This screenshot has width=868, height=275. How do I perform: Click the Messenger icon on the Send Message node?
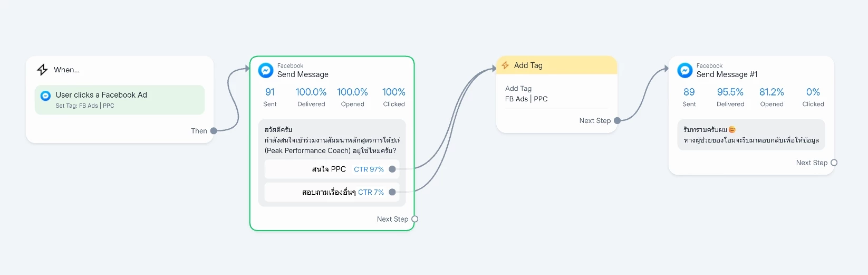pos(266,70)
